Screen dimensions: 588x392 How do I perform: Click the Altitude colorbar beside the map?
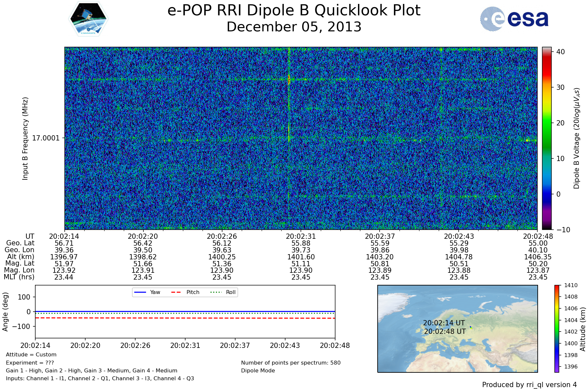(557, 329)
